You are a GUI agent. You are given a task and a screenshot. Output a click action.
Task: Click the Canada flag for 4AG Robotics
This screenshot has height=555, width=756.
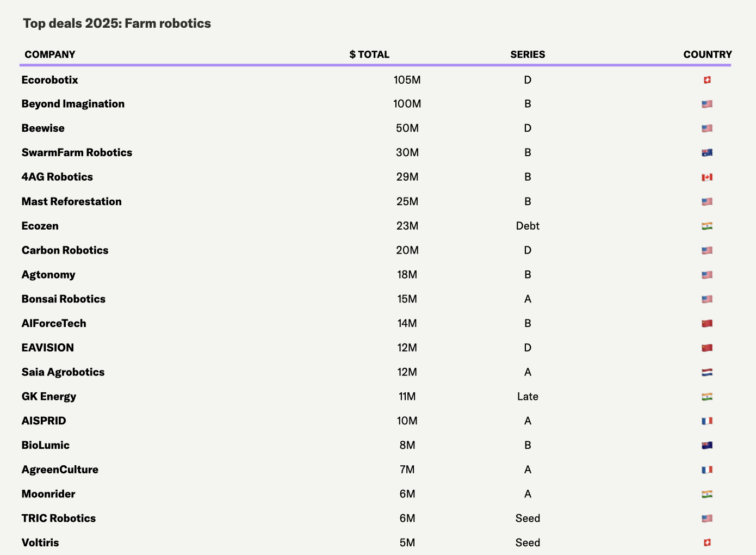pos(707,177)
